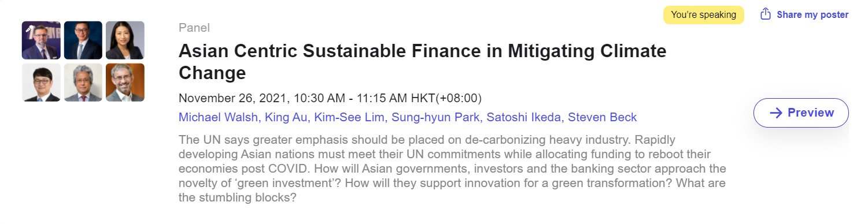Click photo of woman with long dark hair
The width and height of the screenshot is (868, 224).
pyautogui.click(x=125, y=40)
